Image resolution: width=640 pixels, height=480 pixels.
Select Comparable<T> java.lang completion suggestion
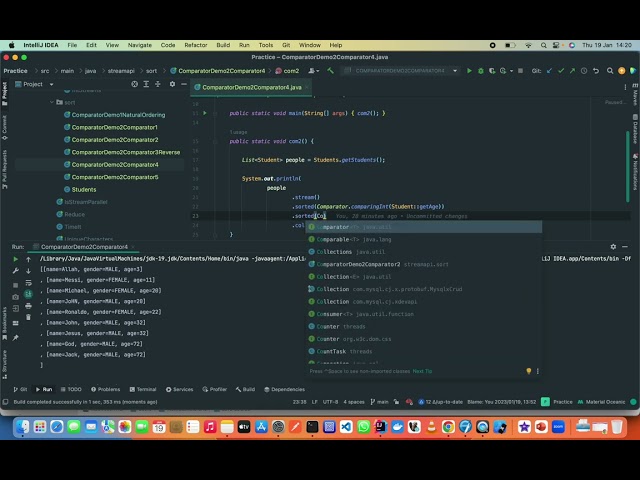(x=424, y=239)
